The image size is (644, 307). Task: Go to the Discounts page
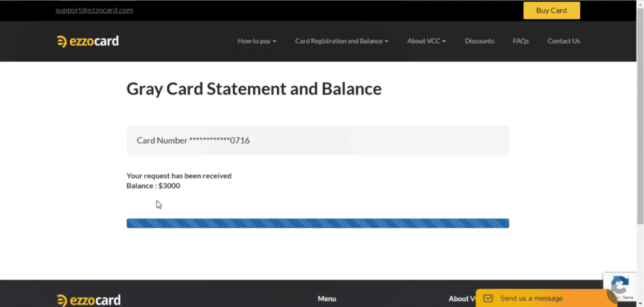tap(479, 41)
